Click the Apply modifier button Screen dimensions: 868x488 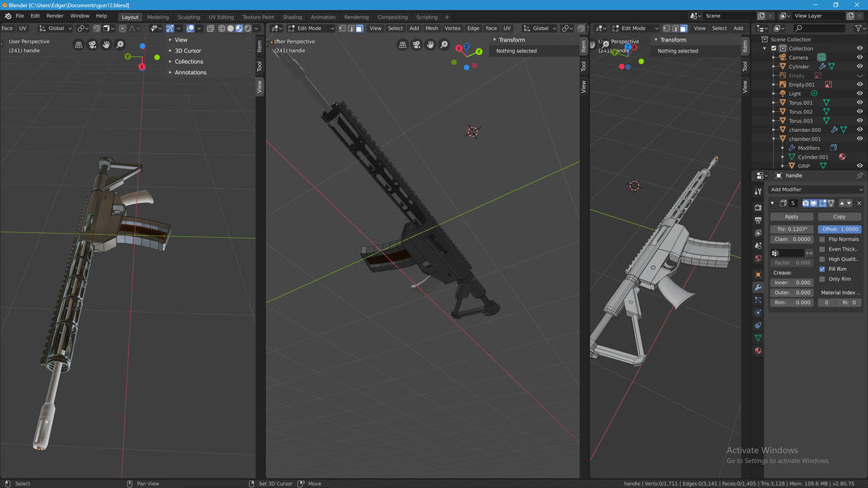792,216
